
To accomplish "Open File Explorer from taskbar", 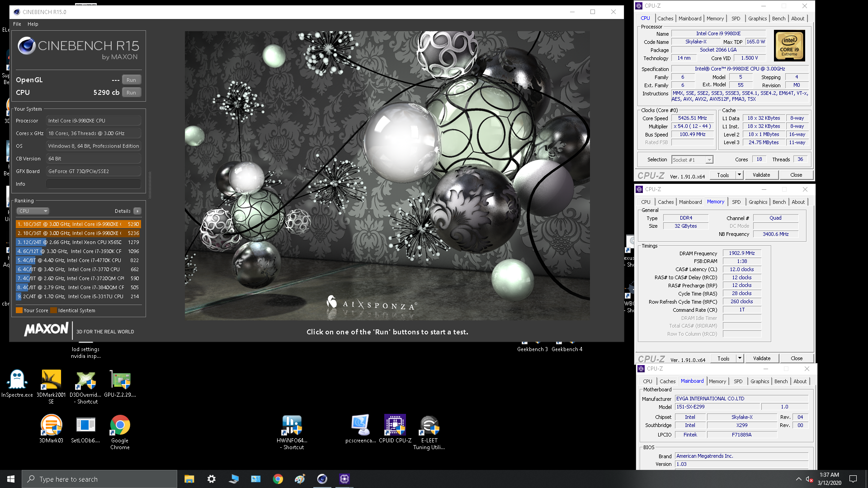I will pos(189,479).
